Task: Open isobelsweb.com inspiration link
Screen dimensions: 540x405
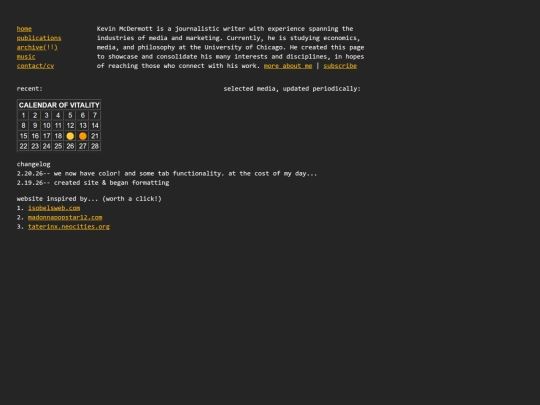Action: tap(54, 208)
